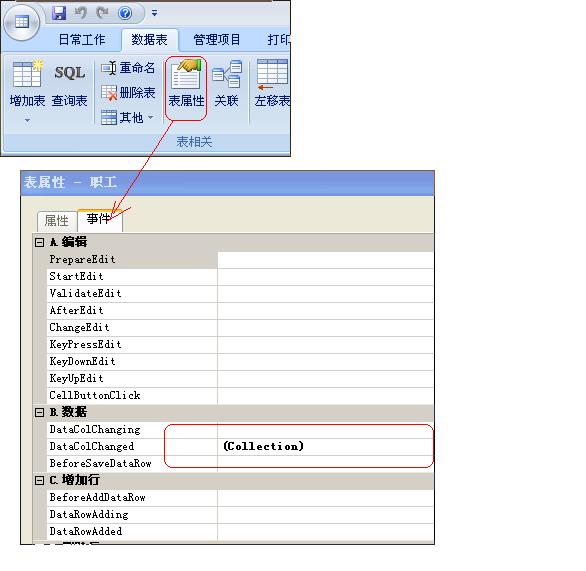This screenshot has width=586, height=571.
Task: Collapse the A 编辑 category
Action: 39,242
